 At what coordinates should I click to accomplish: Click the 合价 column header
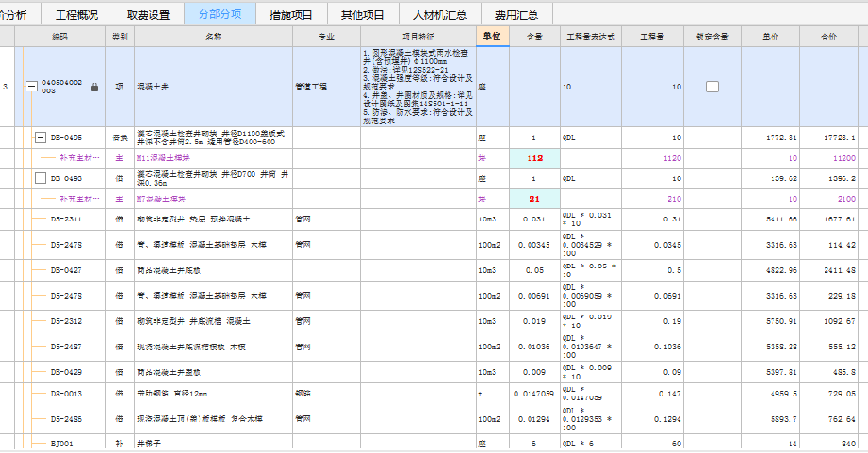click(828, 37)
